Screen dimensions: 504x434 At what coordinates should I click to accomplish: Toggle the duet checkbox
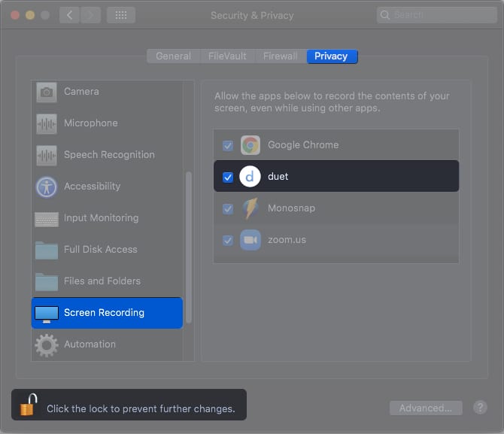tap(228, 178)
